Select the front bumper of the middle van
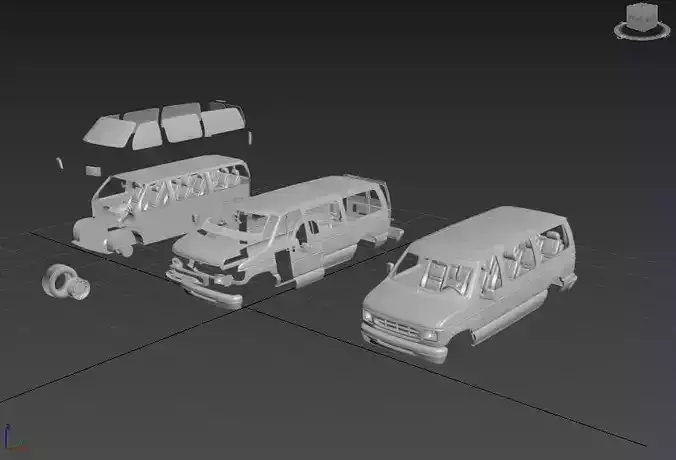Viewport: 676px width, 460px height. 203,288
